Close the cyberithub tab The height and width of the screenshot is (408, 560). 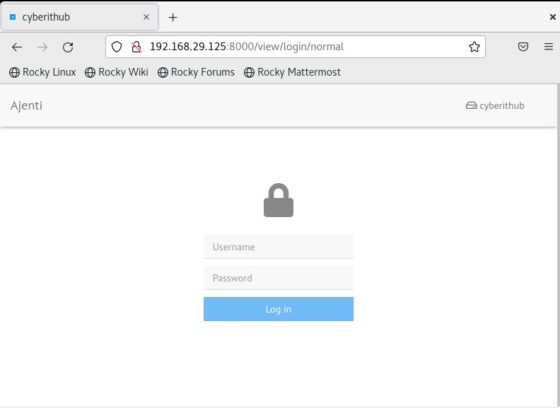[146, 17]
